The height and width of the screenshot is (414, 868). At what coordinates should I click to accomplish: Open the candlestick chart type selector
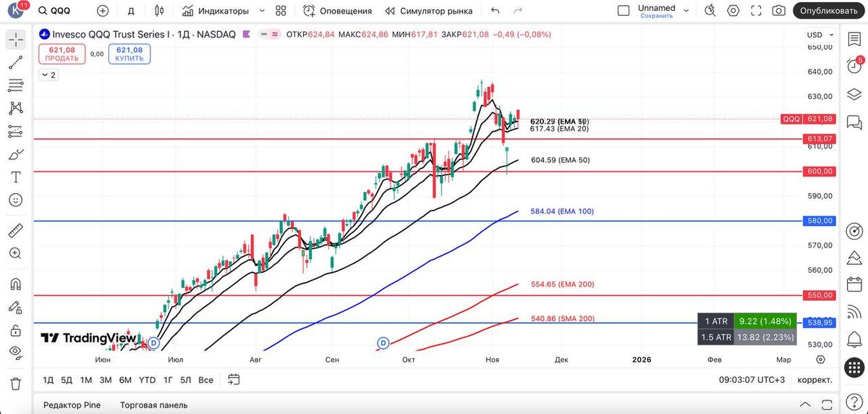coord(160,11)
